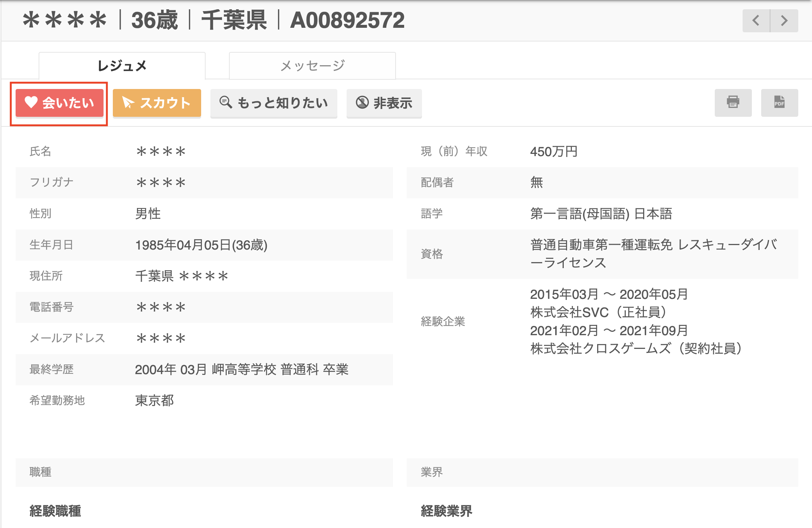Screen dimensions: 812x528
Task: Switch to the メッセージ tab
Action: click(x=312, y=66)
